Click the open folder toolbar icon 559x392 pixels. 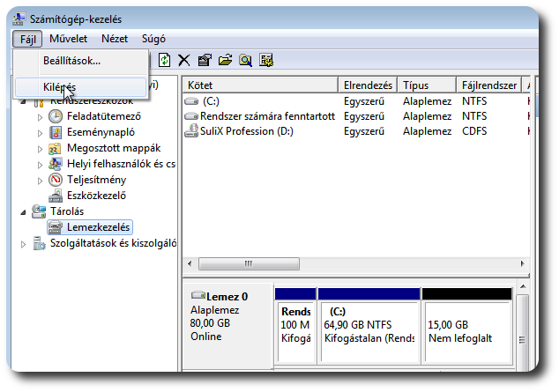click(226, 60)
